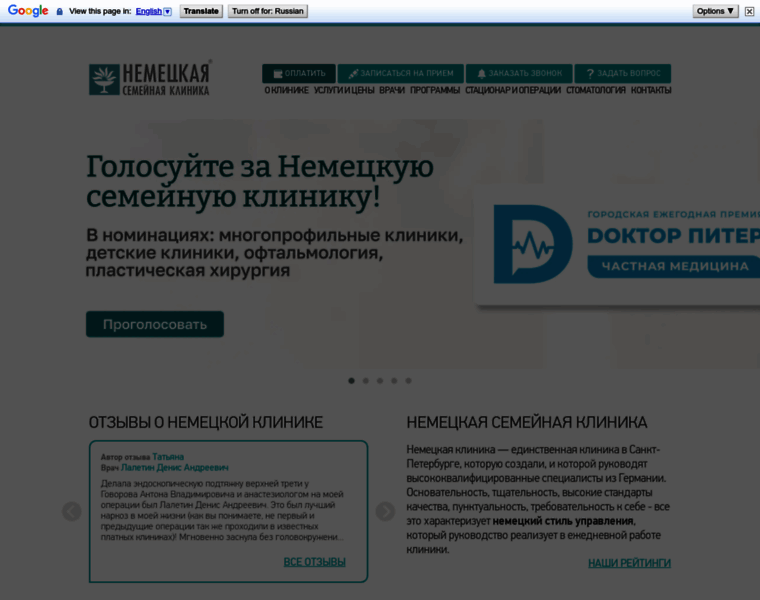Show next review with right arrow
760x600 pixels.
pyautogui.click(x=385, y=511)
